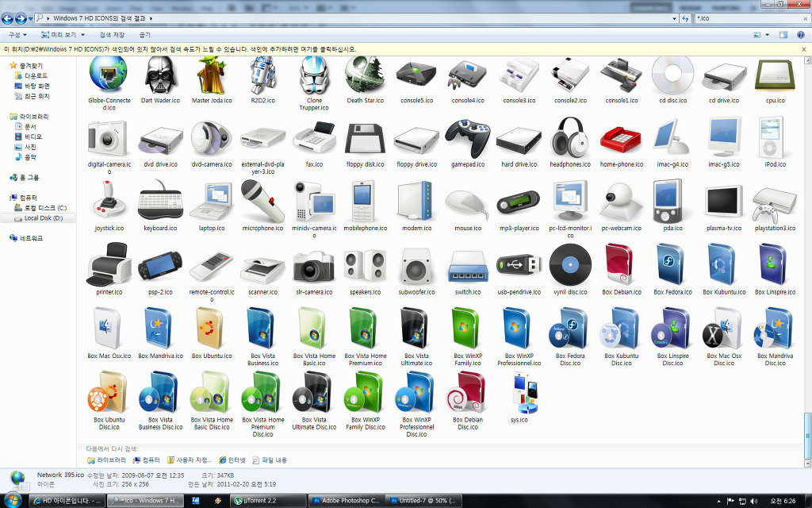Viewport: 812px width, 508px height.
Task: Select the Death Star.ico icon
Action: coord(365,75)
